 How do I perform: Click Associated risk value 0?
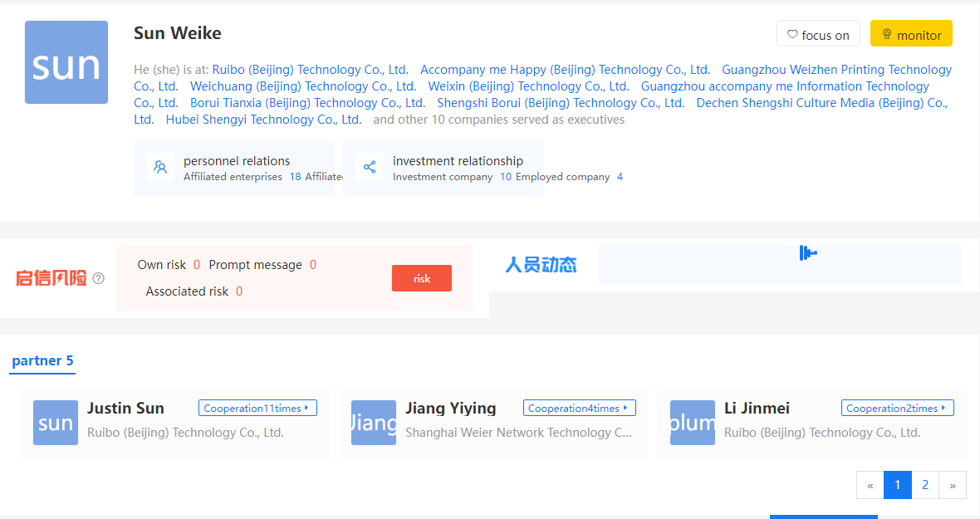click(238, 291)
